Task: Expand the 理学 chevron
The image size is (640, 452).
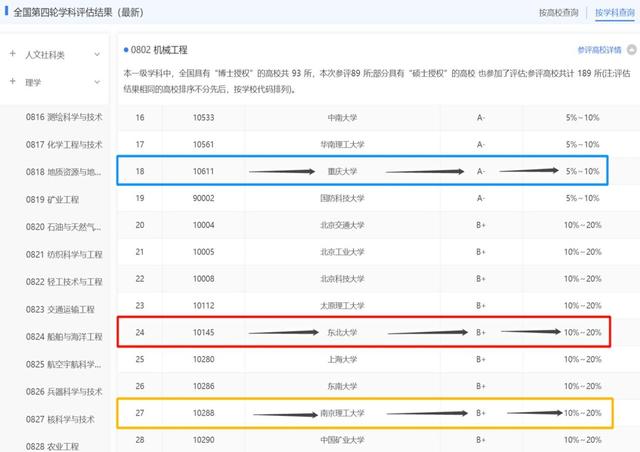Action: pyautogui.click(x=97, y=82)
